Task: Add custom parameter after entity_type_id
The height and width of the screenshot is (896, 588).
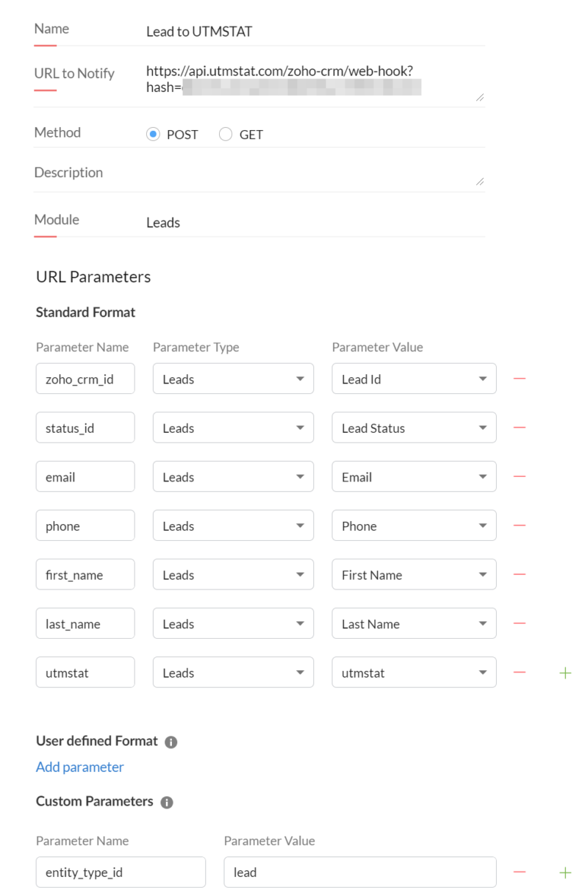Action: coord(565,872)
